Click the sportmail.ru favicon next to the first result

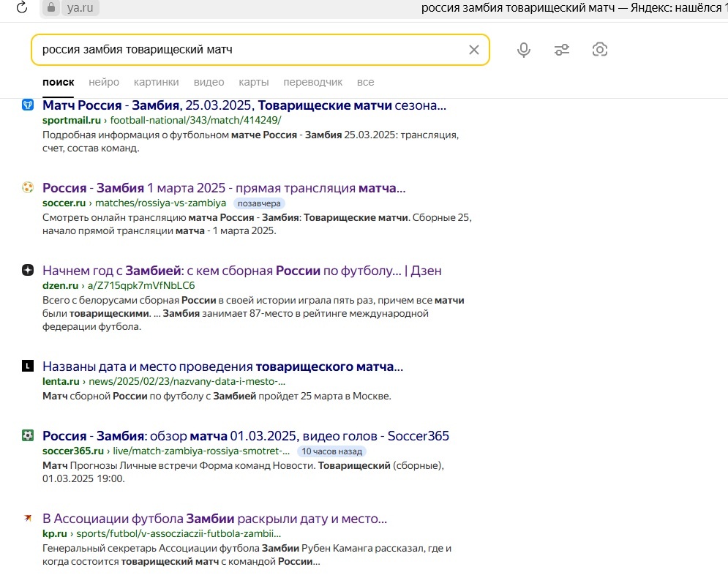point(28,105)
